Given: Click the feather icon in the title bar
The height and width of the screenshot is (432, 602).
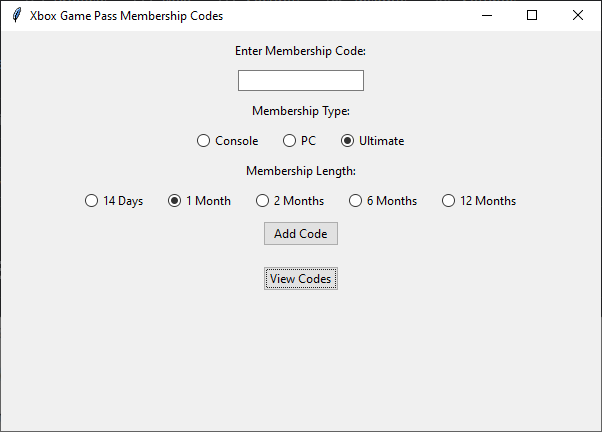Looking at the screenshot, I should pos(16,16).
